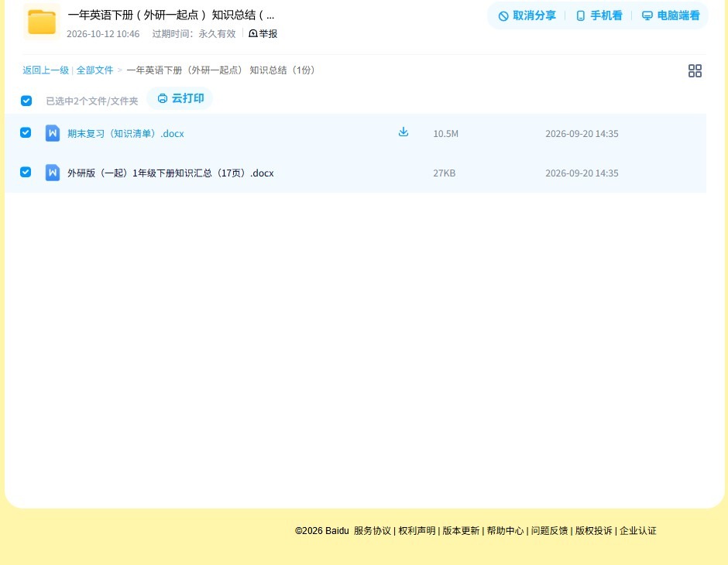Open 外研版（一起）1年级下册知识汇总（17页）.docx
The height and width of the screenshot is (565, 728).
click(170, 173)
